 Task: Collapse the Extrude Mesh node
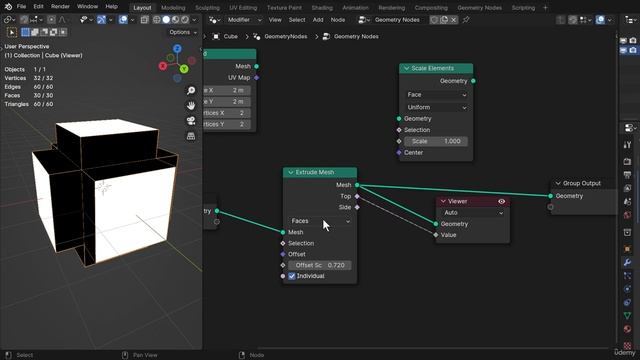point(291,172)
